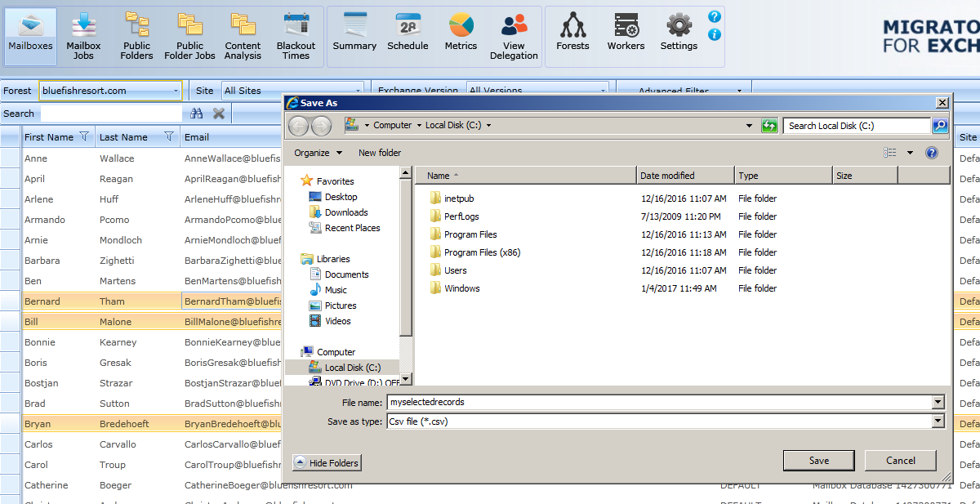Click New folder in dialog toolbar
This screenshot has height=504, width=980.
tap(380, 153)
